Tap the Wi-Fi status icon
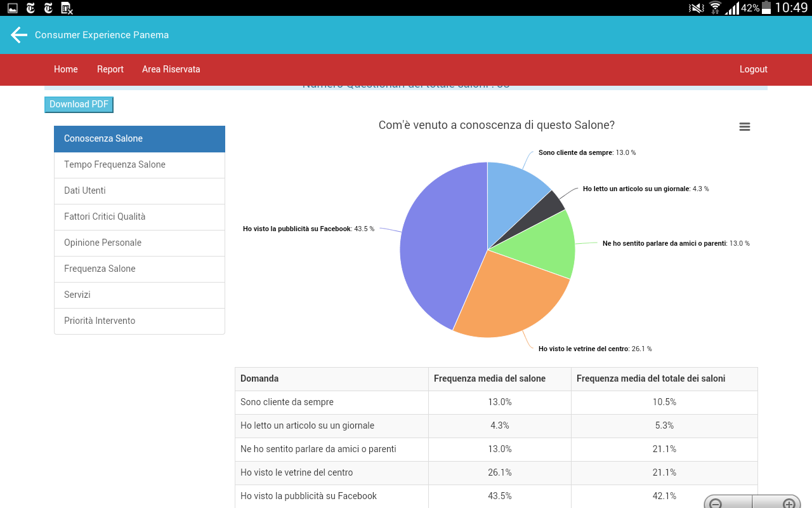This screenshot has width=812, height=508. [x=716, y=8]
